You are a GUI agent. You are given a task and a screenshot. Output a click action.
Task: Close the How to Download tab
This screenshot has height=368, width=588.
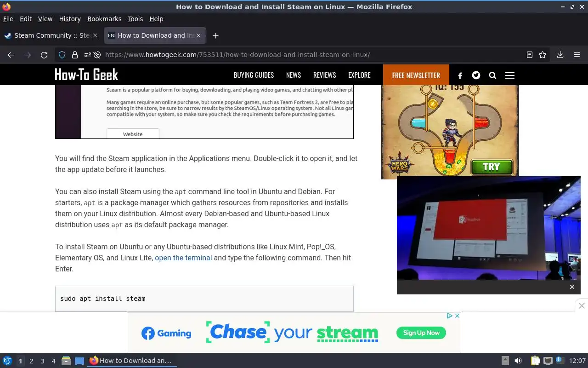pyautogui.click(x=198, y=35)
